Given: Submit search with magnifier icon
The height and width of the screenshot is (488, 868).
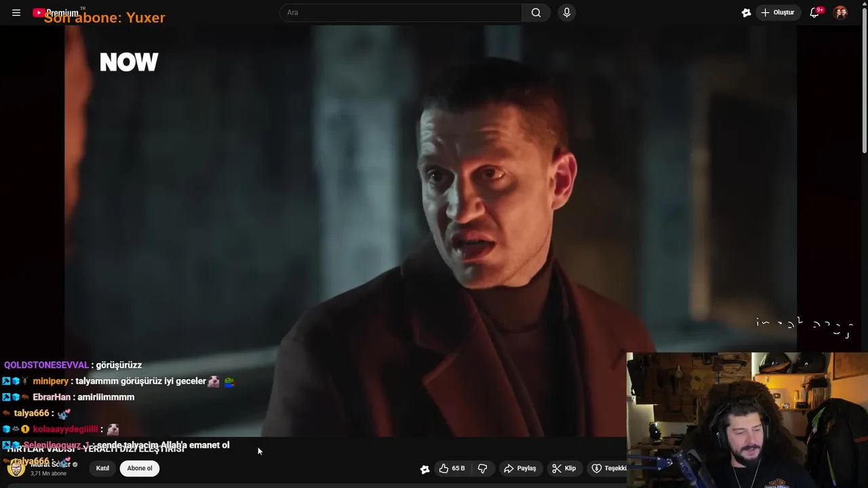Looking at the screenshot, I should tap(536, 12).
